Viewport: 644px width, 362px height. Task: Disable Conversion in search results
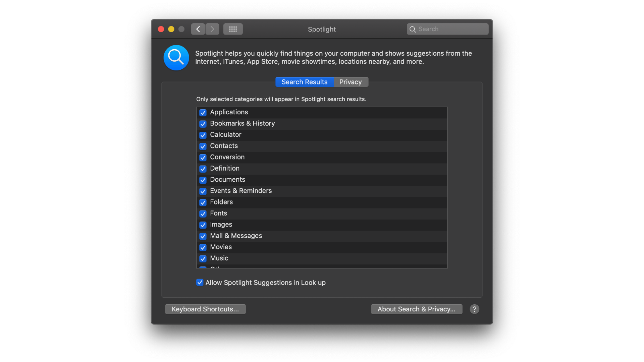click(203, 158)
